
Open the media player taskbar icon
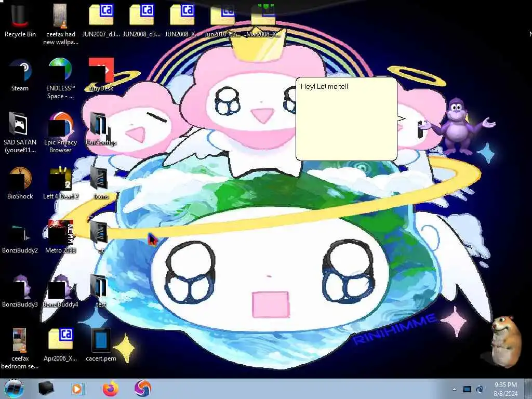click(77, 389)
